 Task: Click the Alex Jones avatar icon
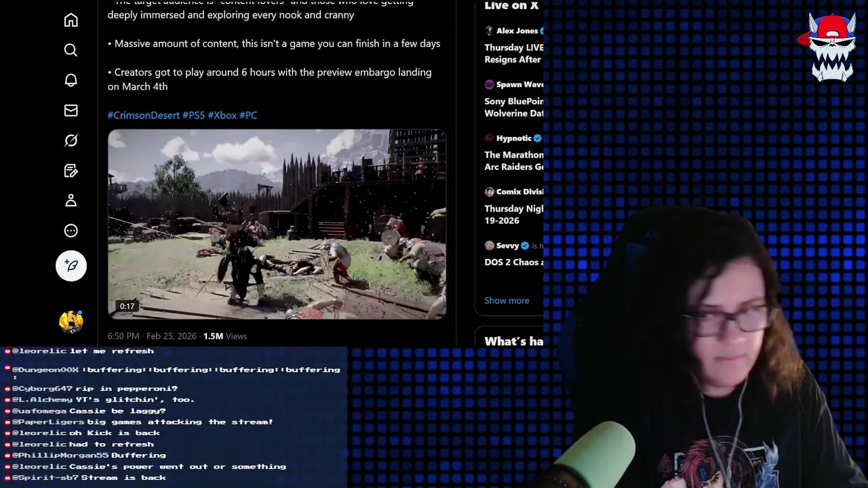pos(489,30)
